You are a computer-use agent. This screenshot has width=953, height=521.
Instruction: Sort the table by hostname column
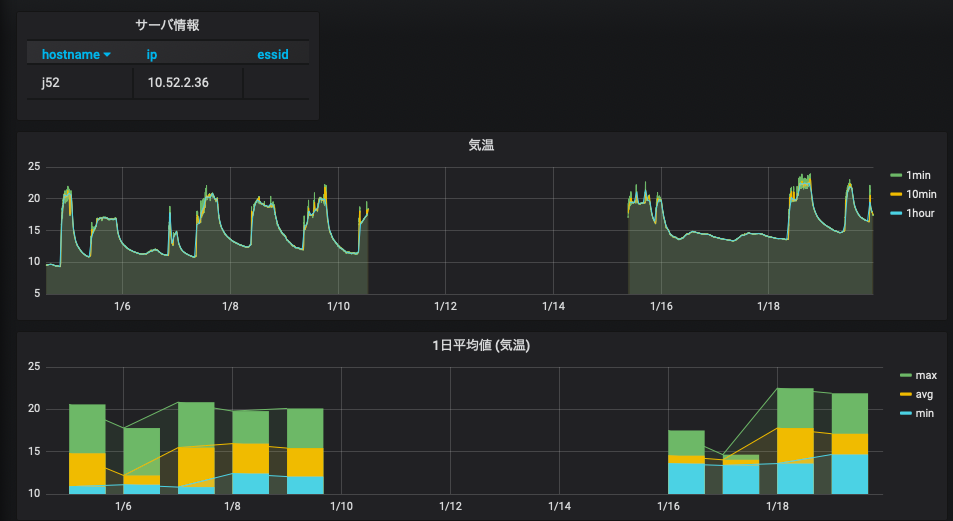[x=70, y=54]
